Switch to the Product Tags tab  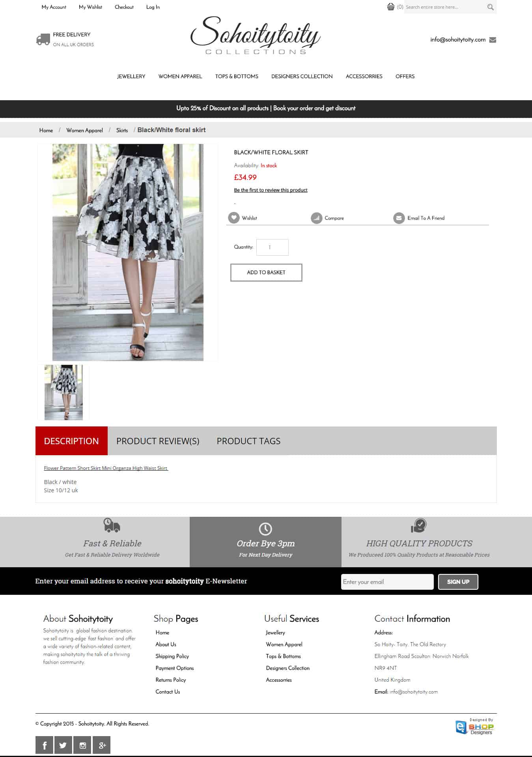tap(248, 441)
